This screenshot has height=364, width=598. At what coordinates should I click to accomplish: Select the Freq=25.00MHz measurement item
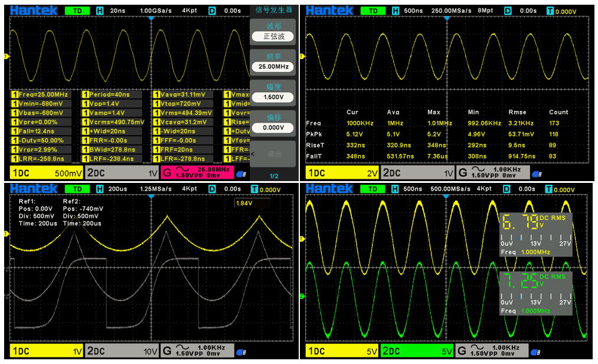[41, 94]
